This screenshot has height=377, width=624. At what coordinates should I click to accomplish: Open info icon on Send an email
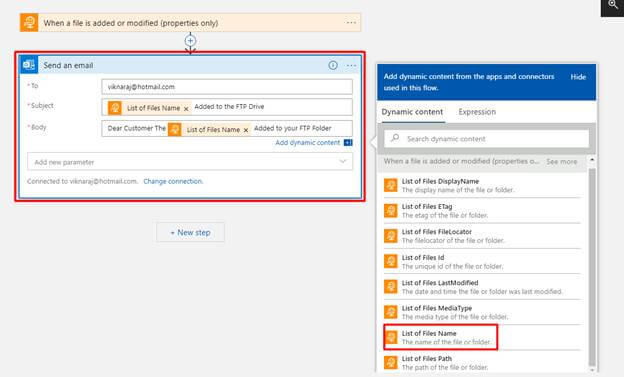coord(333,65)
